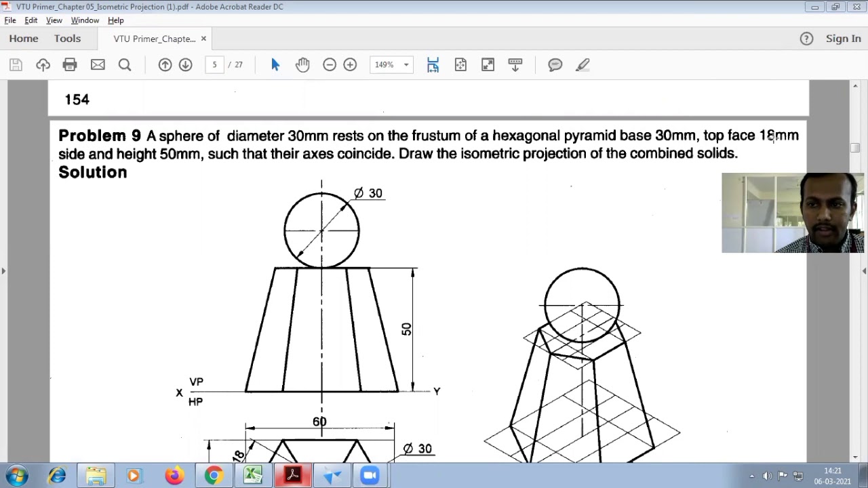The image size is (868, 488).
Task: Click the help question mark icon
Action: coord(806,39)
